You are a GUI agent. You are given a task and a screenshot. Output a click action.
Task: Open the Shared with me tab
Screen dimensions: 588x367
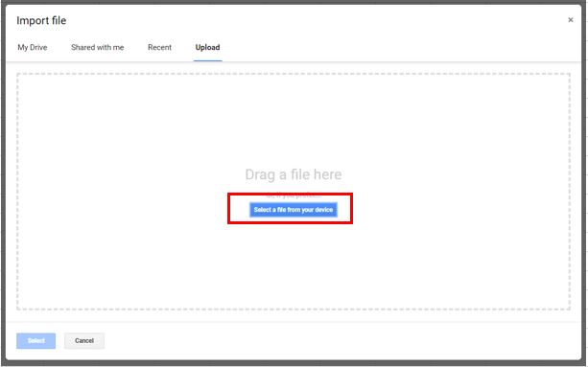pyautogui.click(x=98, y=48)
